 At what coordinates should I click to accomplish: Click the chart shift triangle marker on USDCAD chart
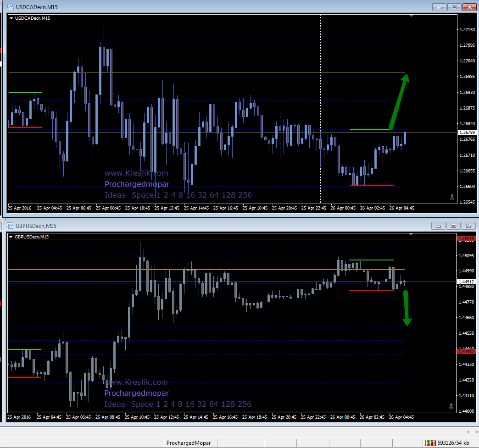411,16
